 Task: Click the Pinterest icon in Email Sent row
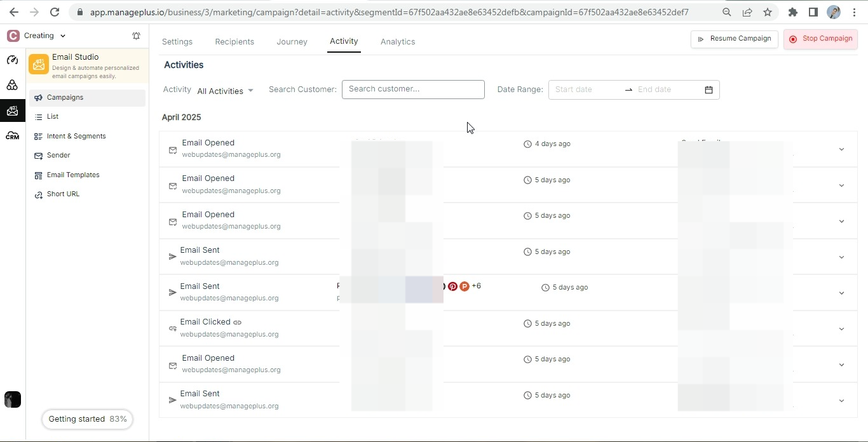452,286
